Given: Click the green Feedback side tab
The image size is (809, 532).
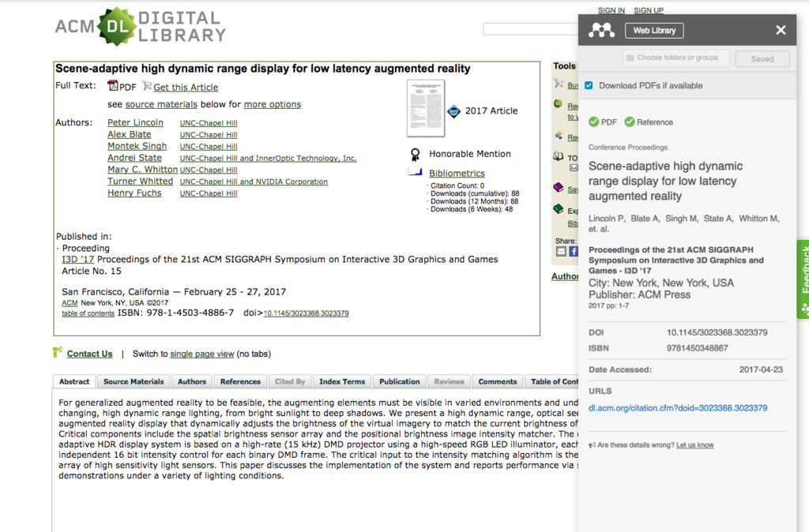Looking at the screenshot, I should [x=803, y=279].
